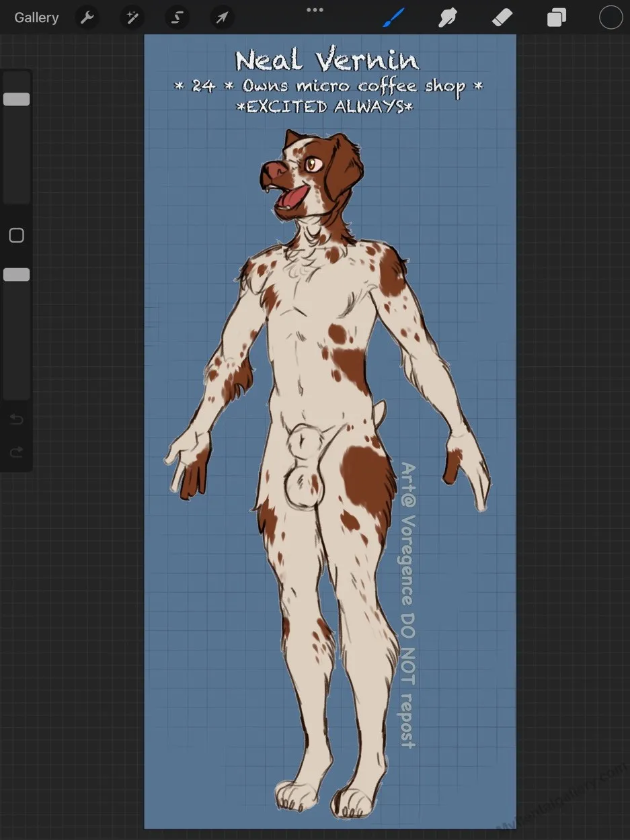Select the Brush tool
This screenshot has height=840, width=630.
click(394, 17)
